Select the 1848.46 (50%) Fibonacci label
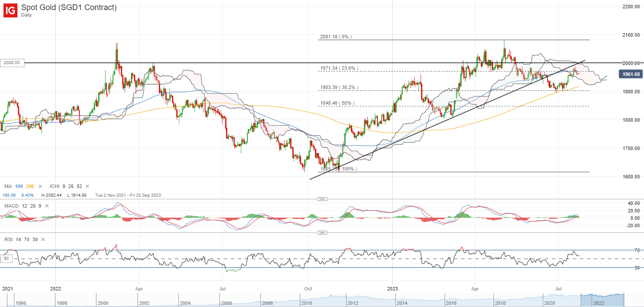Screen dimensions: 644x307 tap(337, 103)
